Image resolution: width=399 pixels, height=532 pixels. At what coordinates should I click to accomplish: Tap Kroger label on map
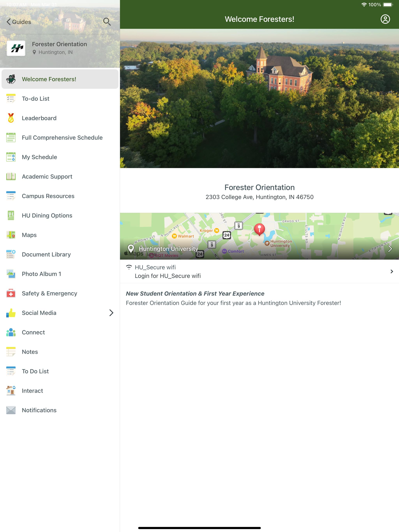point(206,230)
